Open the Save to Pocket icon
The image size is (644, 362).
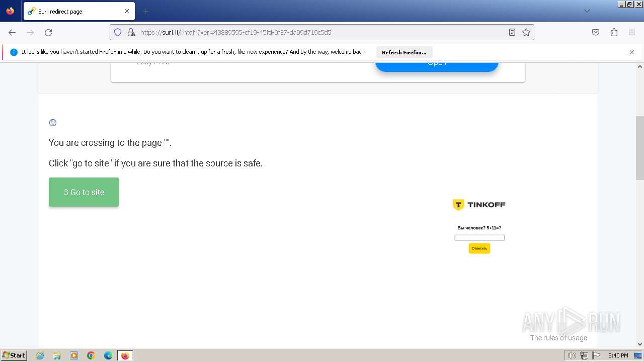point(596,32)
